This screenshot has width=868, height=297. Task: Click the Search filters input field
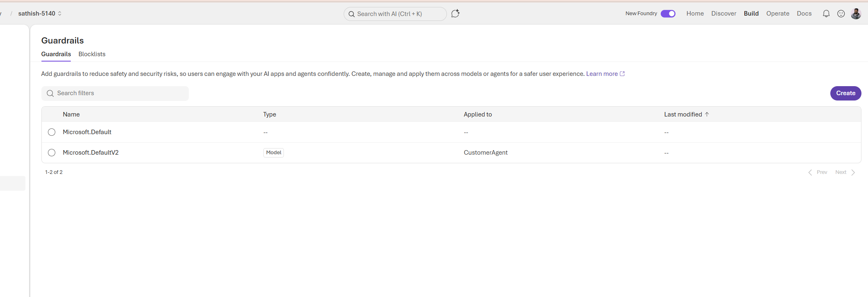(x=121, y=94)
